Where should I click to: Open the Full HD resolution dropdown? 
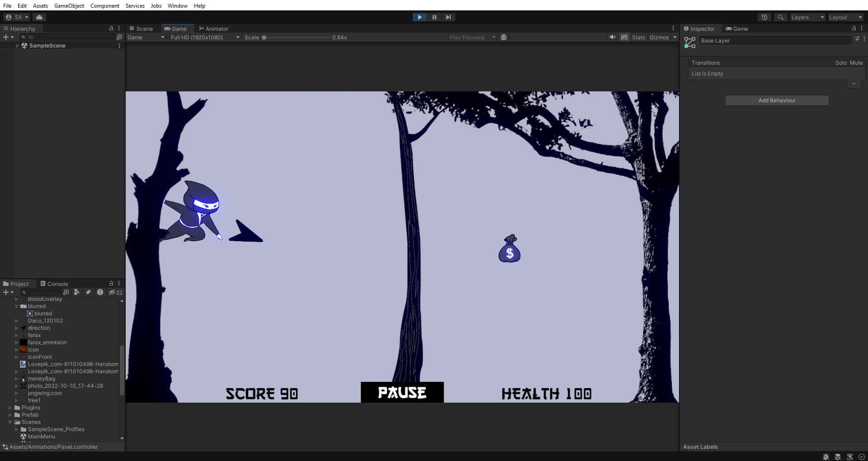coord(204,37)
